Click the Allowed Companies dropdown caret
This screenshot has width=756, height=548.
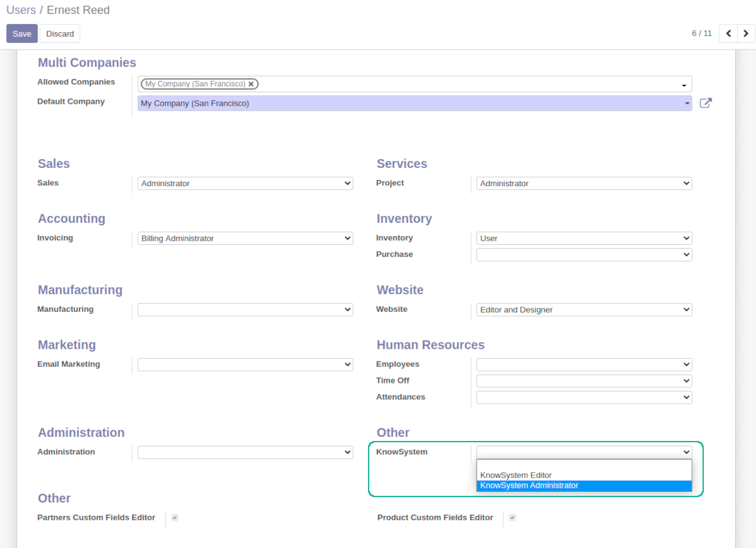point(684,85)
